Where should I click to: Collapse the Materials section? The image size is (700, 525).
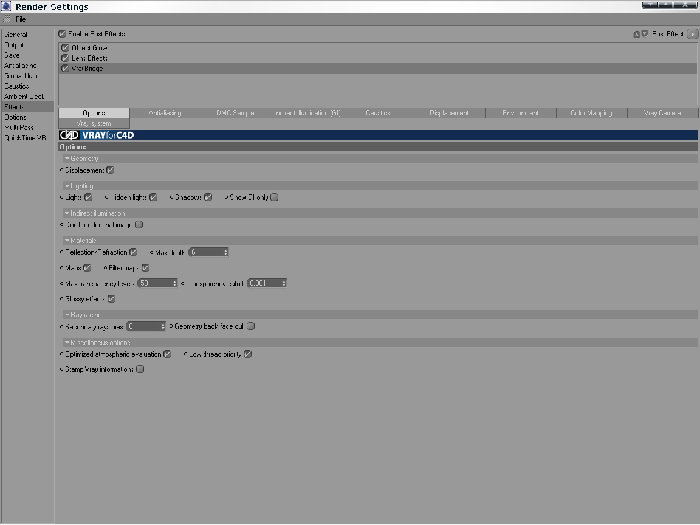click(x=67, y=241)
